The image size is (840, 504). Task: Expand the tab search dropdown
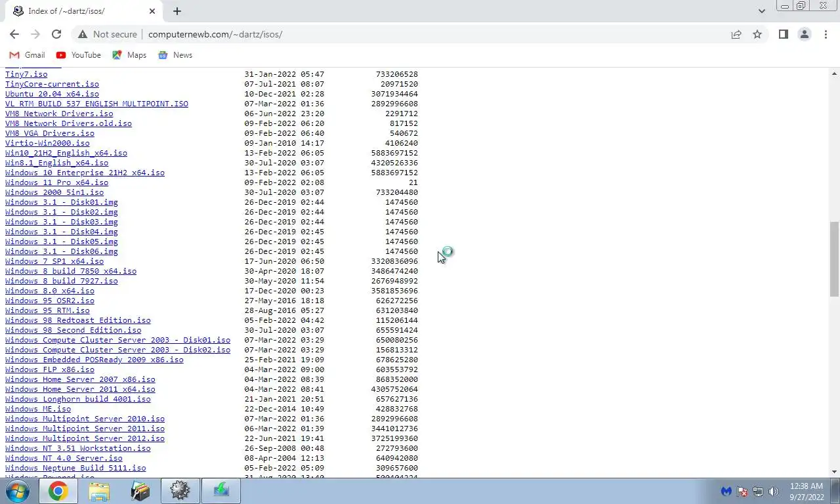761,11
